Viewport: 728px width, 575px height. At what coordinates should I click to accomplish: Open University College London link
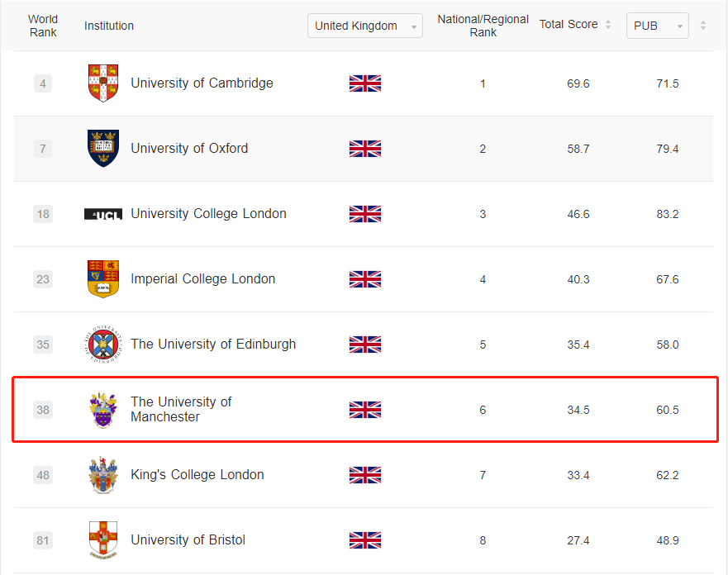[208, 213]
